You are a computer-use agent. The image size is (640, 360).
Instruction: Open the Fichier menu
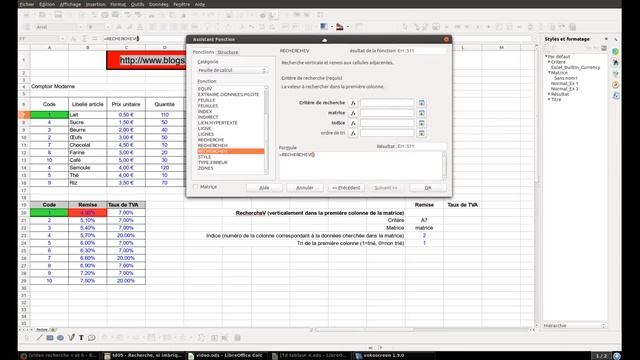(x=27, y=4)
